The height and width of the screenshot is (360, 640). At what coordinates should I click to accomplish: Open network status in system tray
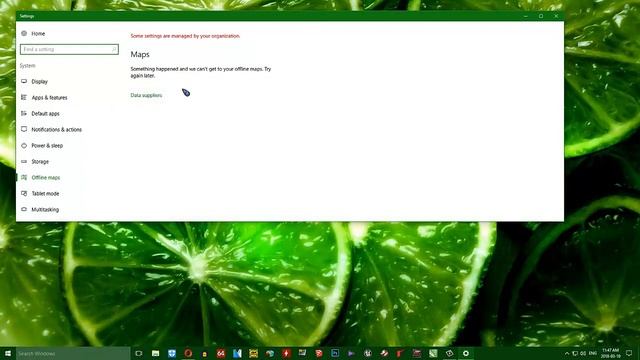[575, 353]
